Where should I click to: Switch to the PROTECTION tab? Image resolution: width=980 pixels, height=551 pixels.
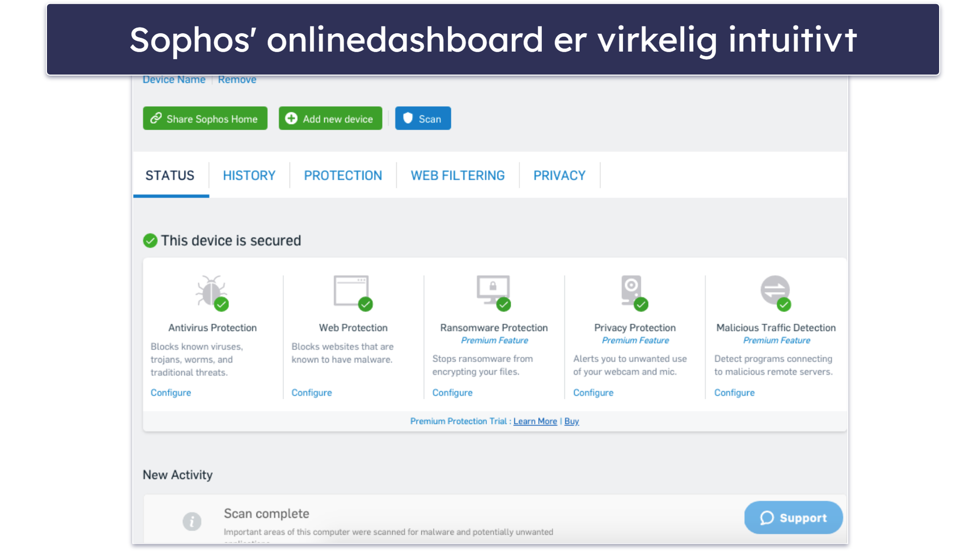coord(343,176)
